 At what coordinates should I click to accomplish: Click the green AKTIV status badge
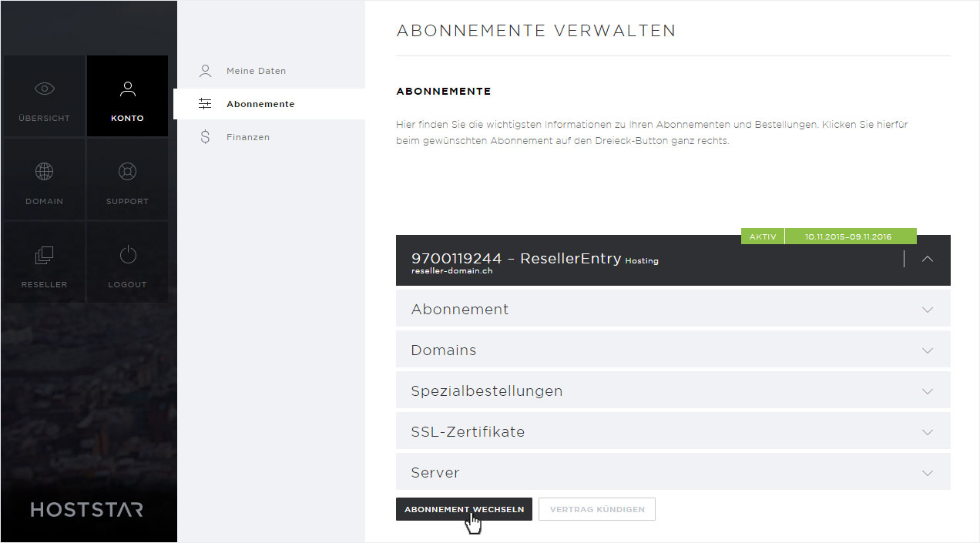click(763, 236)
